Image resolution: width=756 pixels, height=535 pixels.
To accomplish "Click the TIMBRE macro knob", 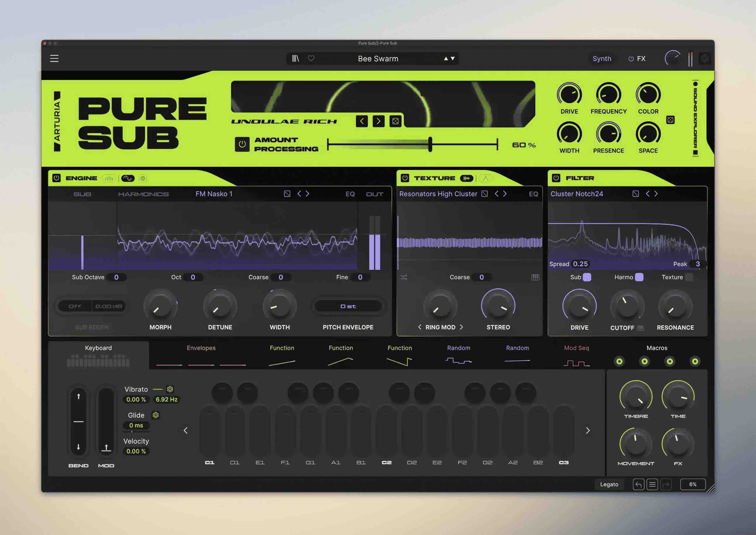I will click(636, 397).
